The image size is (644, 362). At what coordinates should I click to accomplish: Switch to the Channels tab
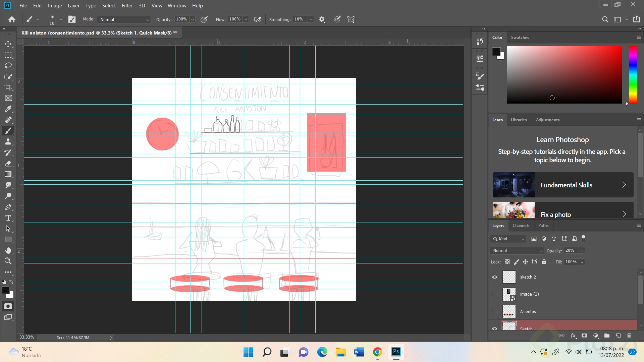click(521, 225)
